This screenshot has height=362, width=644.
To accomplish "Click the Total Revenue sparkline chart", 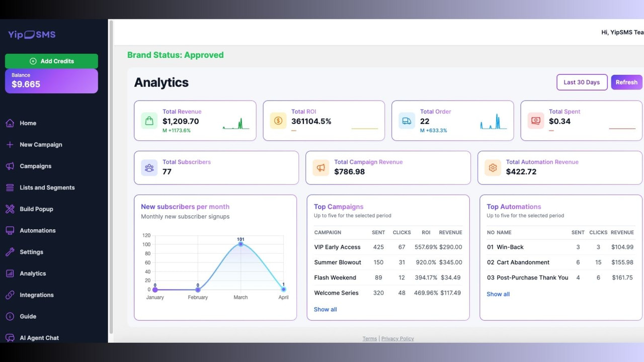I will pyautogui.click(x=236, y=124).
